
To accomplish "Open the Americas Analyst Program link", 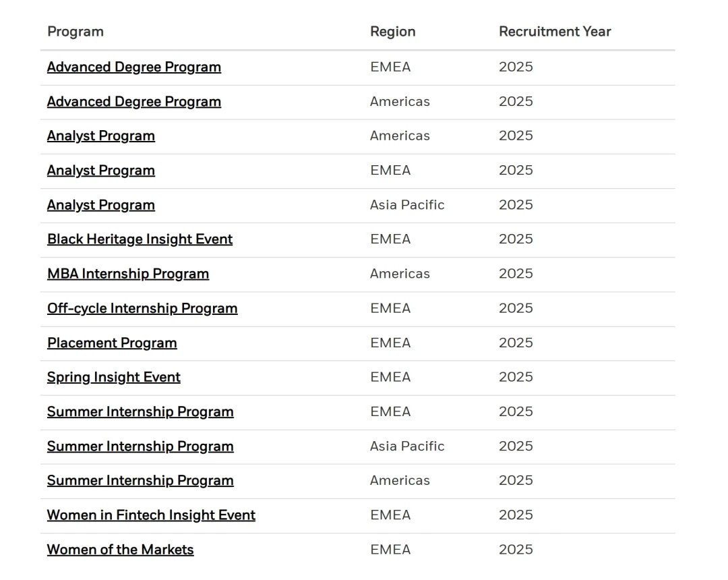I will click(100, 136).
